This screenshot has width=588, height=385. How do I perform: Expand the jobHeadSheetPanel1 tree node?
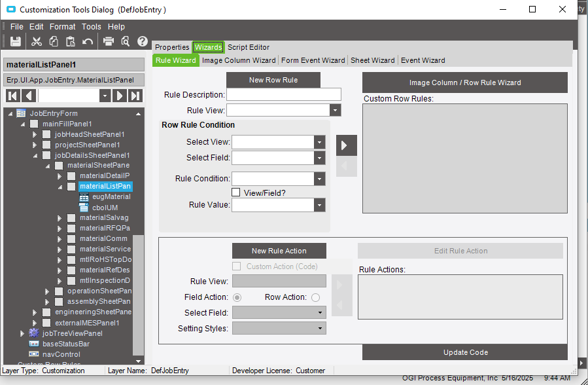35,134
